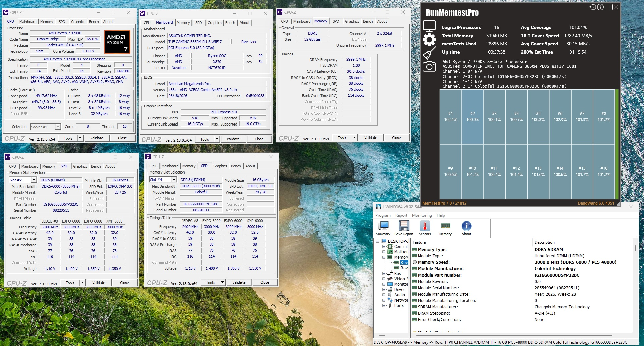Click memtest thread tile #16 showing 101.2%
Image resolution: width=644 pixels, height=346 pixels.
[604, 171]
